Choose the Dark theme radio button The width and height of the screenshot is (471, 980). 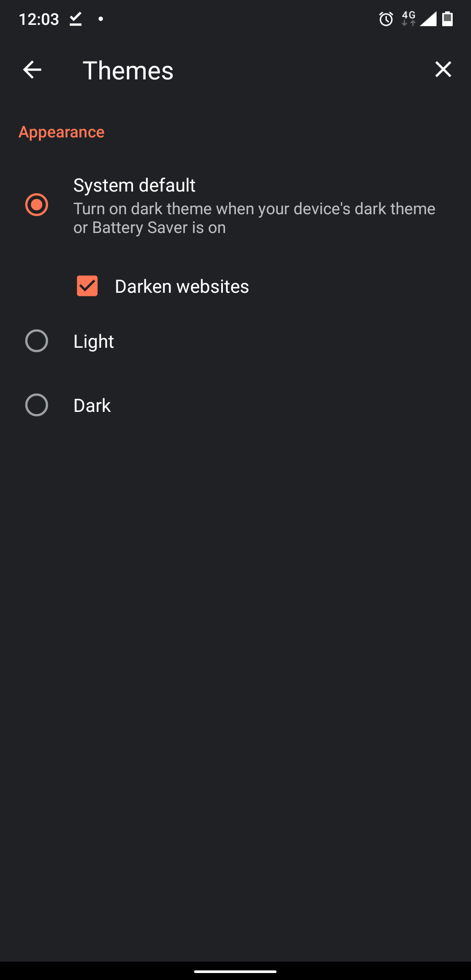click(37, 405)
